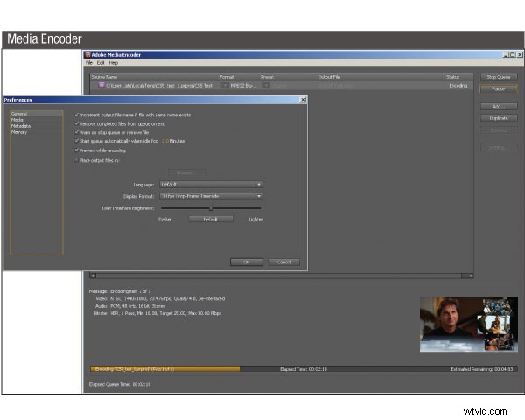Click the Adobe Media Encoder title bar icon

click(87, 54)
